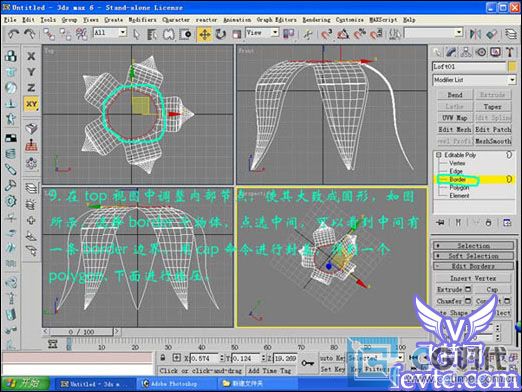Open the Rendering menu
Image resolution: width=522 pixels, height=392 pixels.
coord(316,20)
